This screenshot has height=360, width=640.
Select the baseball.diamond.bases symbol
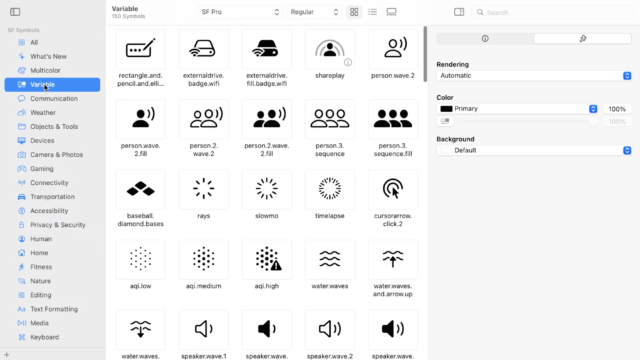pos(140,189)
